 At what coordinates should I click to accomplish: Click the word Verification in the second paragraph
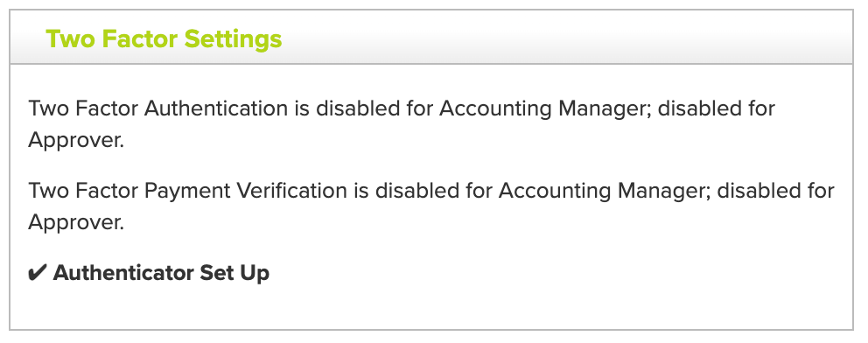291,191
